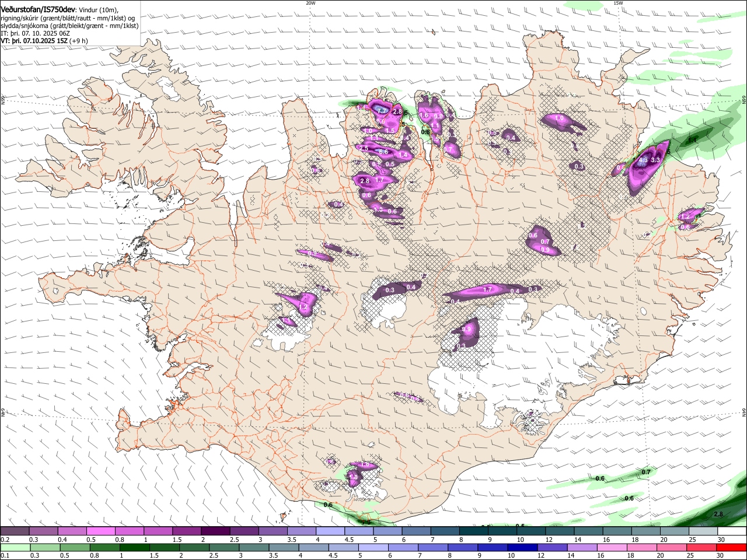Pick the royal blue 8 swatch, rain legend row
The height and width of the screenshot is (560, 747).
pos(463,547)
